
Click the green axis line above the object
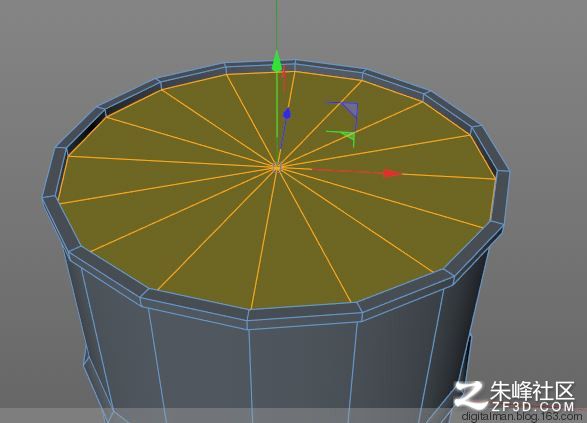tap(277, 24)
